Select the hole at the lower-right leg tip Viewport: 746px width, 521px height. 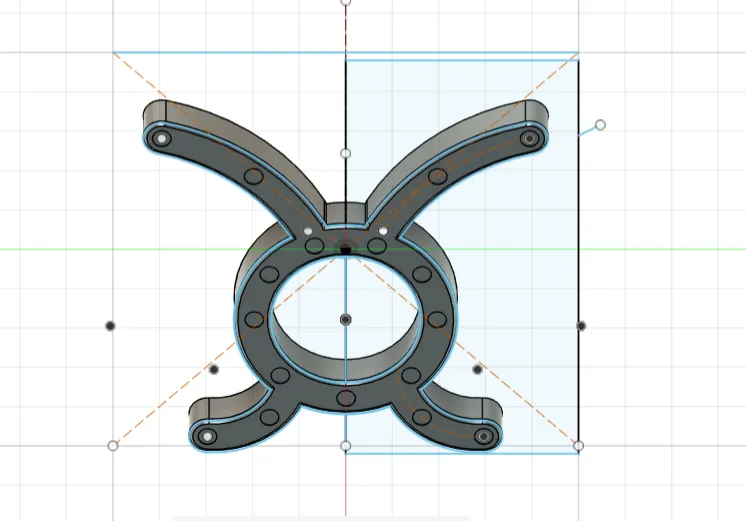point(484,436)
